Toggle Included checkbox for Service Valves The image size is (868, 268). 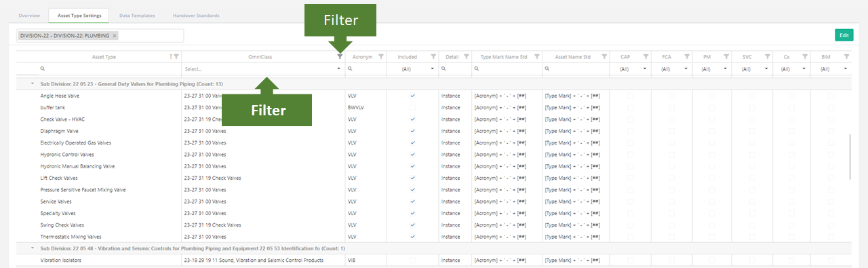412,202
